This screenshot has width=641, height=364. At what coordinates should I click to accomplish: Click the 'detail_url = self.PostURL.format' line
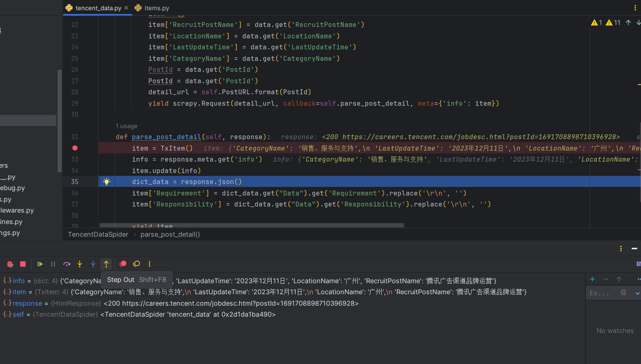coord(230,92)
